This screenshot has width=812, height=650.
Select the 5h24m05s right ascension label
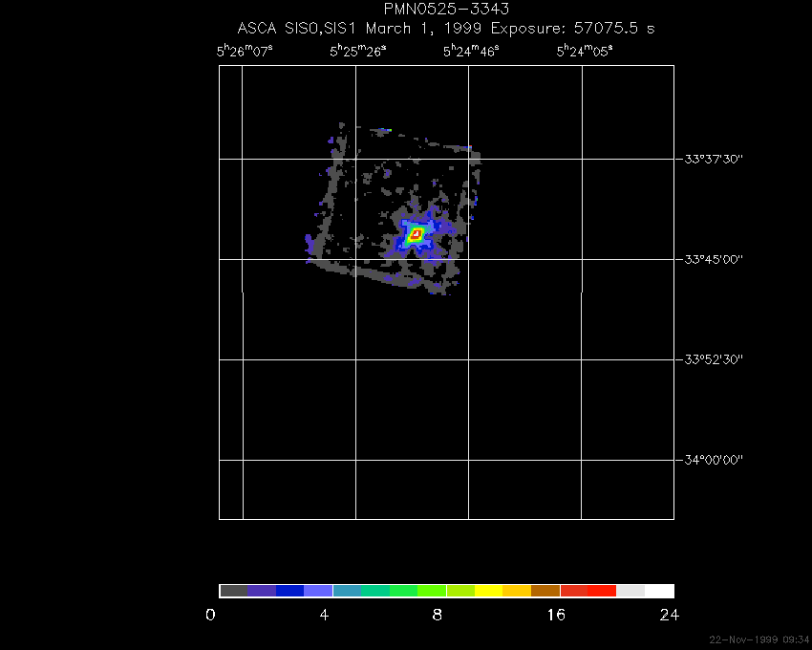click(x=585, y=51)
